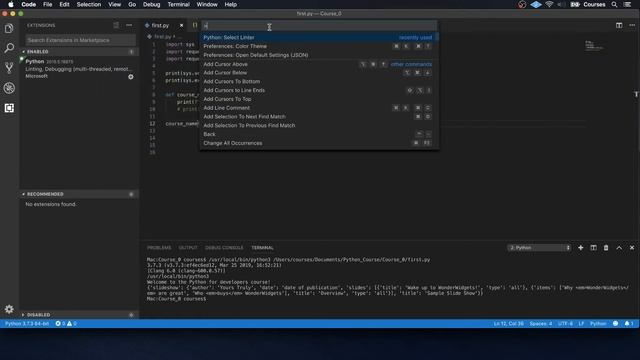
Task: Open macOS Notification Center icon
Action: (x=628, y=4)
